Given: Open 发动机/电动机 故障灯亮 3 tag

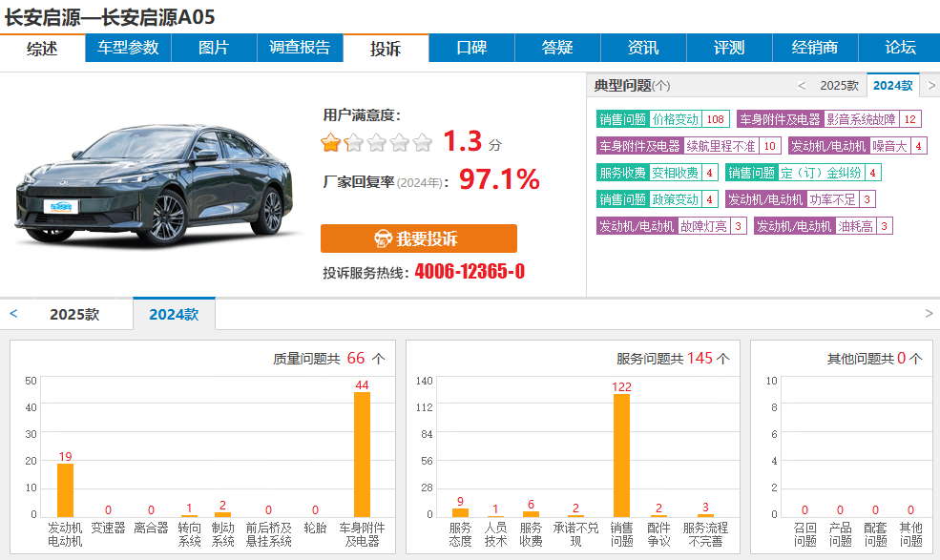Looking at the screenshot, I should tap(672, 226).
